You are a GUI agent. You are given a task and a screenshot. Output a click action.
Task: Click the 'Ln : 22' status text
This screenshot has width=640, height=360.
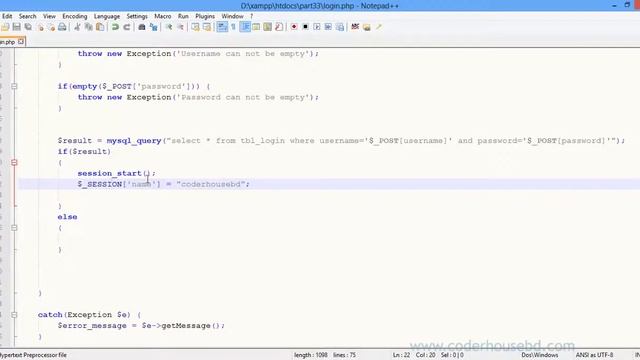[x=401, y=355]
